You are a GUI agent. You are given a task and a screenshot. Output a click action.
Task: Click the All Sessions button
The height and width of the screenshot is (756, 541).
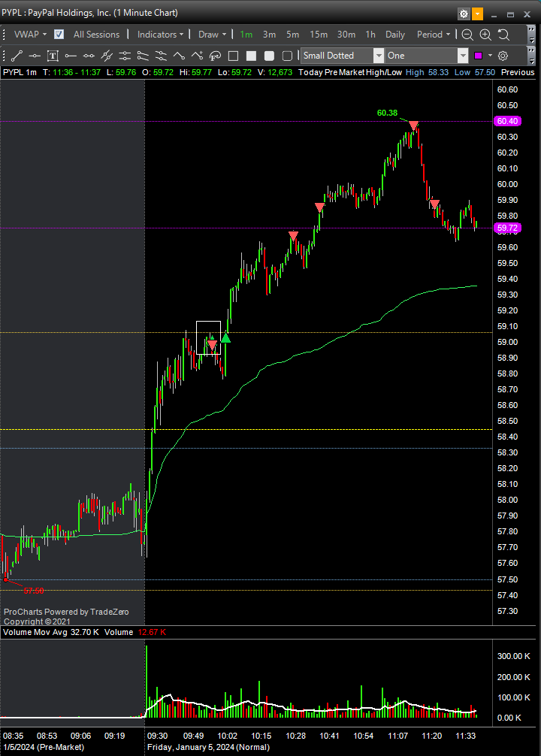point(96,35)
